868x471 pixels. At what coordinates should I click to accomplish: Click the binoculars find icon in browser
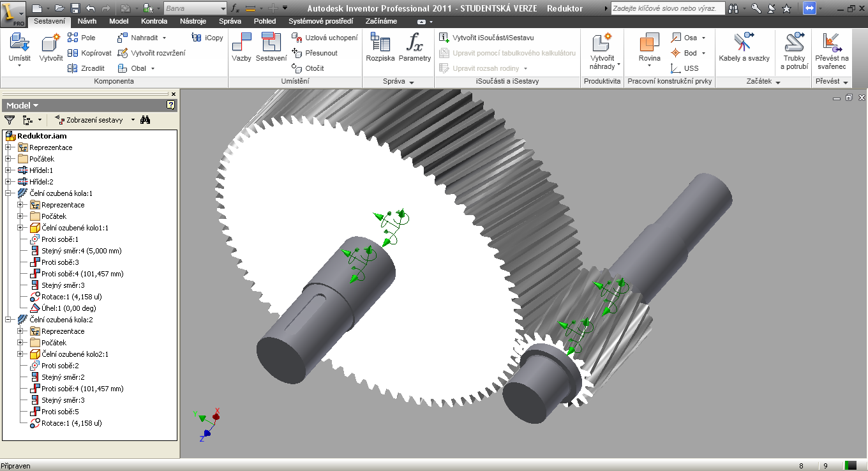(x=146, y=119)
